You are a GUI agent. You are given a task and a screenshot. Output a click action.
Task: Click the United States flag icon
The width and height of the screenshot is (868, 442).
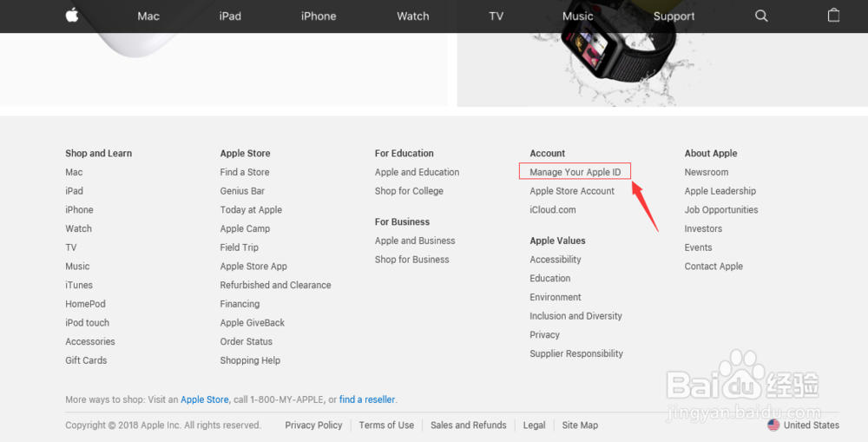[x=773, y=426]
